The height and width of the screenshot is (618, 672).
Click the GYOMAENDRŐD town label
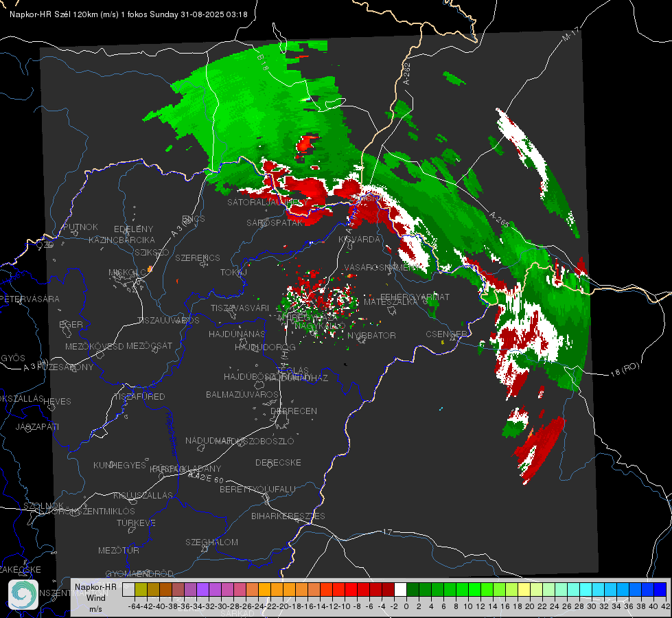pyautogui.click(x=139, y=573)
